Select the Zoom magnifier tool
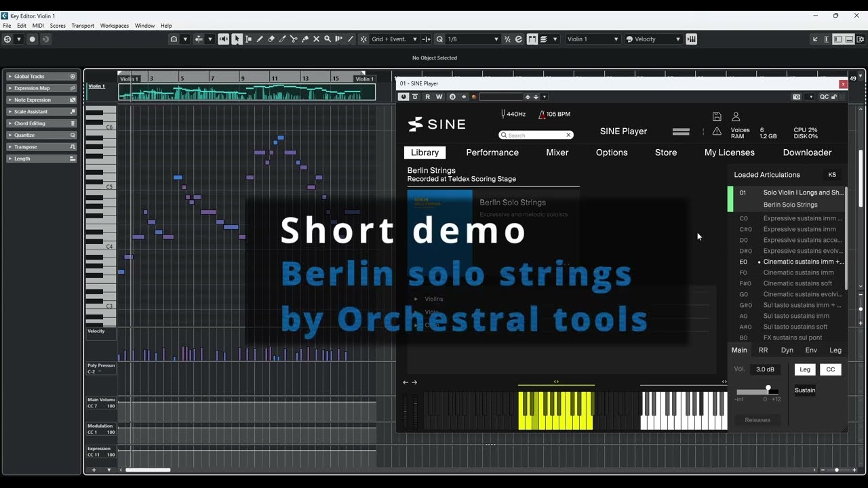 (x=328, y=39)
